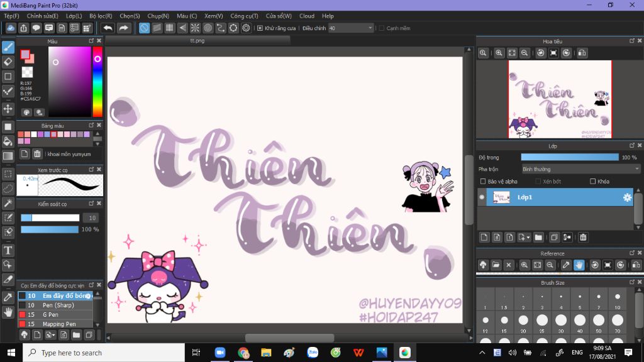Enable Xén bớt checkbox
The width and height of the screenshot is (644, 362).
point(538,181)
